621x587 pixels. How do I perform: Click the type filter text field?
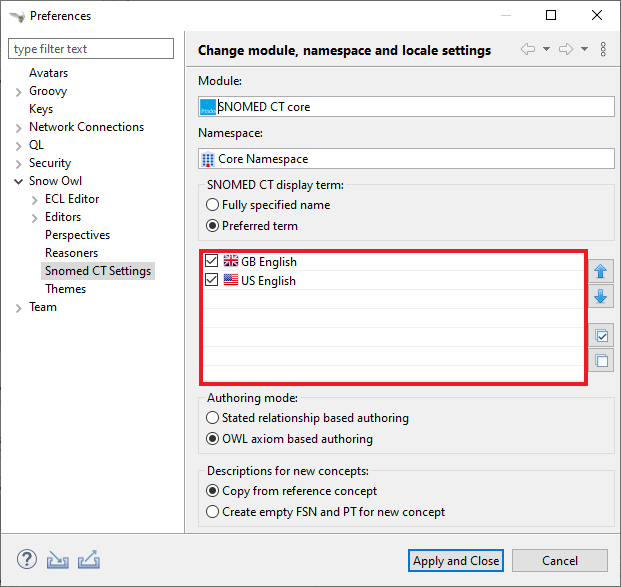click(92, 49)
